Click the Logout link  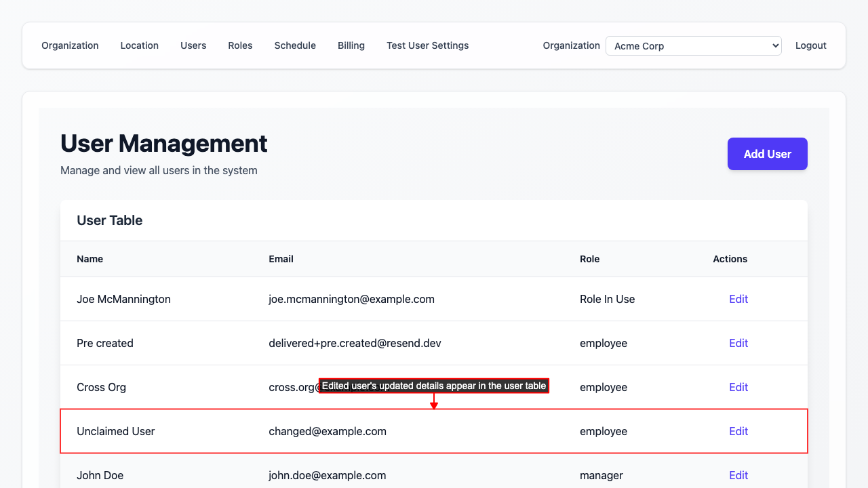click(810, 45)
